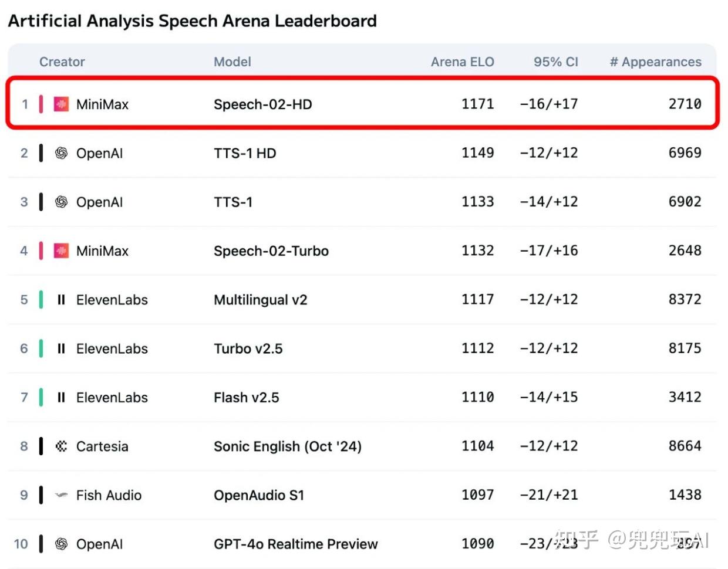The image size is (728, 569).
Task: Click the Model column header
Action: click(232, 62)
